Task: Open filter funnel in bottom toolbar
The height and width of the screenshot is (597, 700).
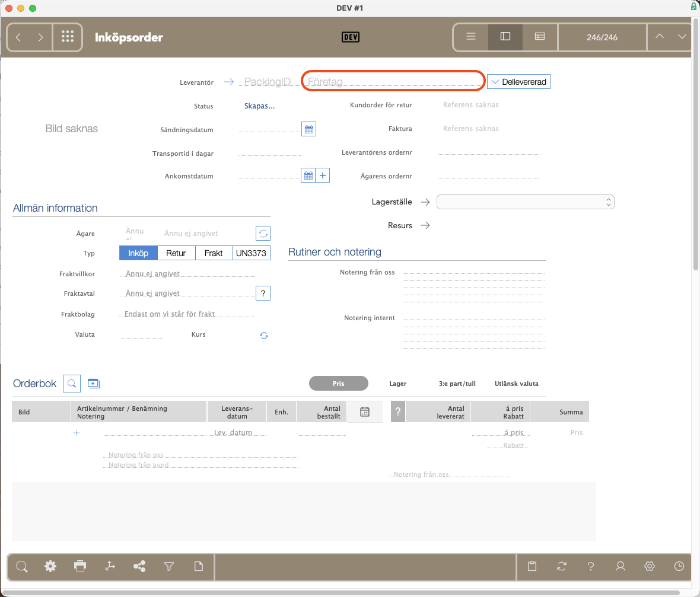Action: click(168, 567)
